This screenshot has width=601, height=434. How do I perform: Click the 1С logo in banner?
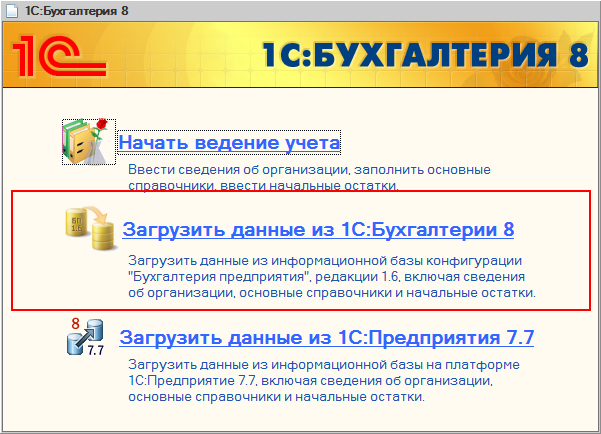pos(59,56)
